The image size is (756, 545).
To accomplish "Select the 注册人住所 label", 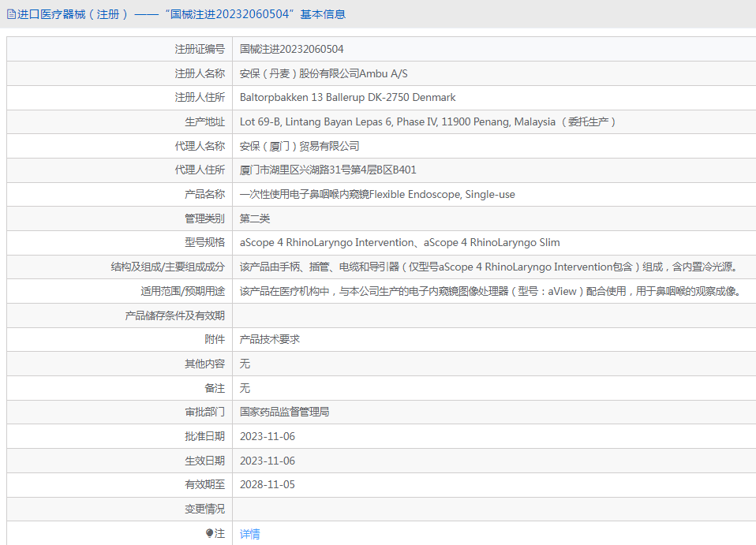I will 200,97.
